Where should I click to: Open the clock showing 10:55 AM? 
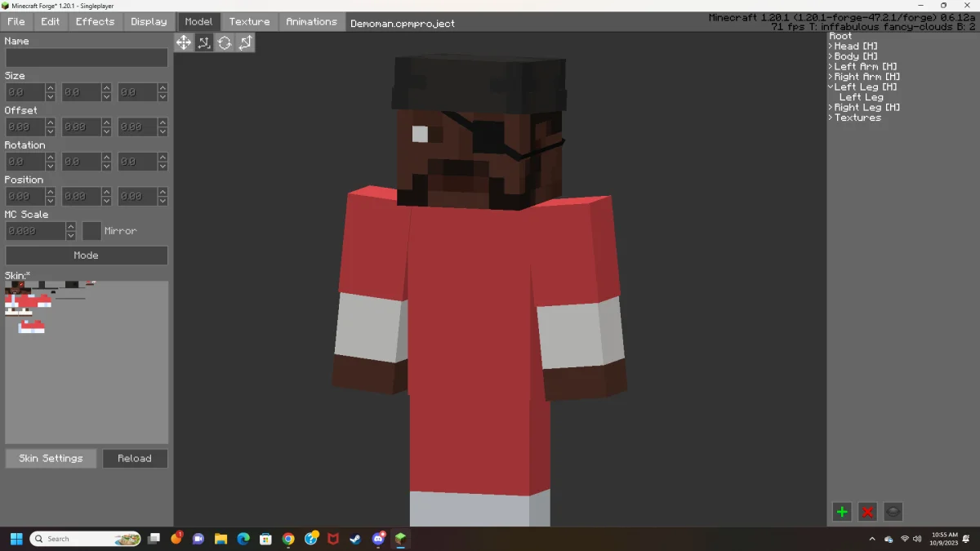point(944,539)
